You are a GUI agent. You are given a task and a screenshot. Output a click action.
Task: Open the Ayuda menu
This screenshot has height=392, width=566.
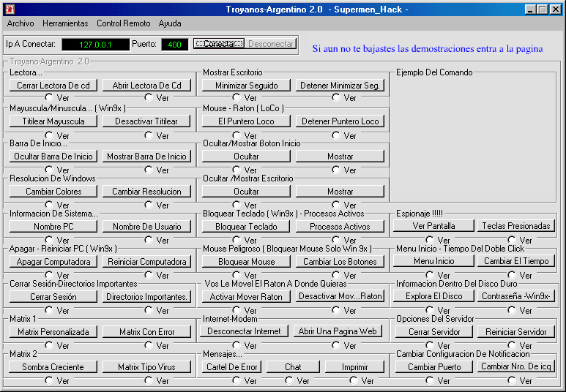[x=170, y=23]
